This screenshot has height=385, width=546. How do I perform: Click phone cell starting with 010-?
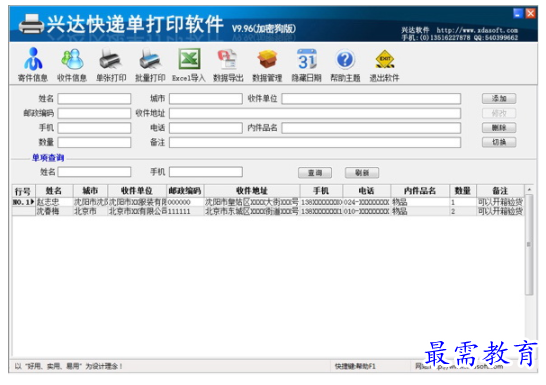[x=367, y=211]
